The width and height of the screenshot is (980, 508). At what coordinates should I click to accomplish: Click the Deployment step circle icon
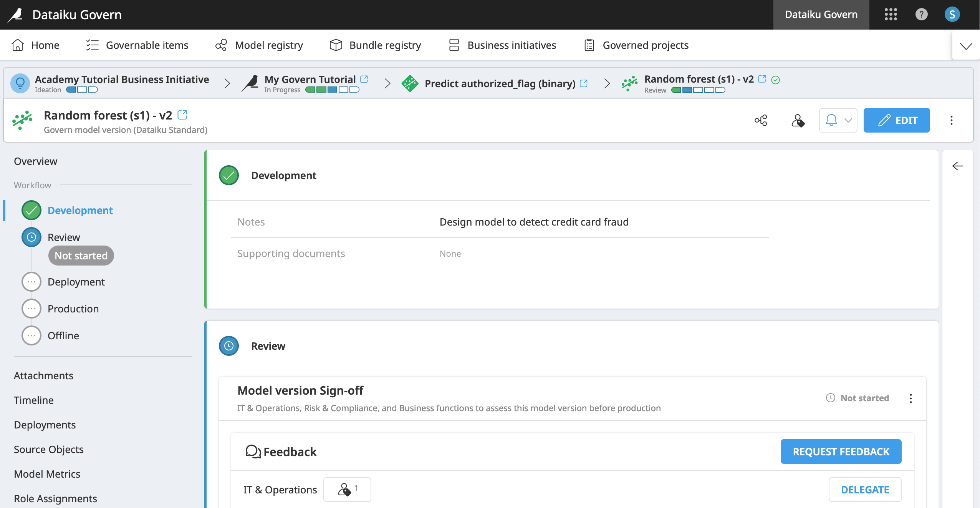(31, 282)
